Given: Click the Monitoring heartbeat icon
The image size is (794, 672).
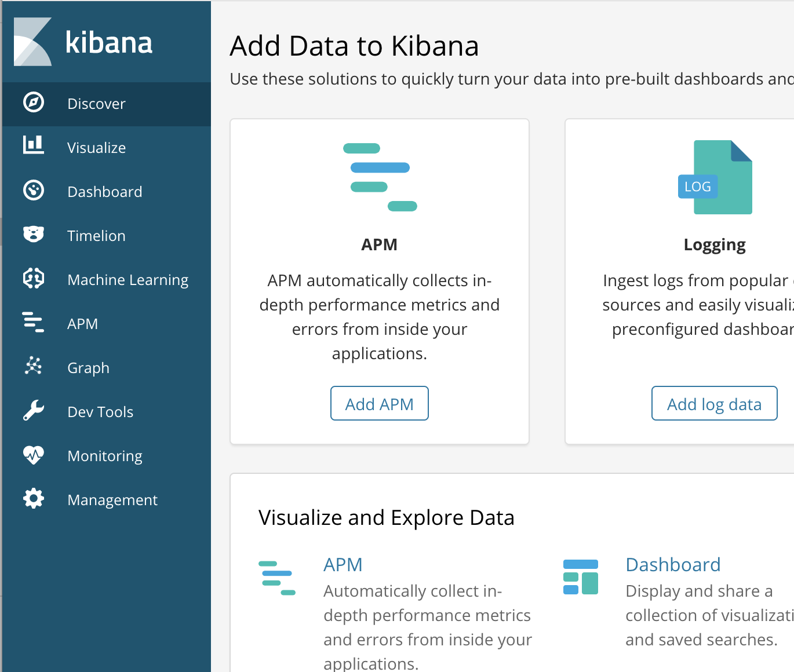Looking at the screenshot, I should click(x=34, y=455).
